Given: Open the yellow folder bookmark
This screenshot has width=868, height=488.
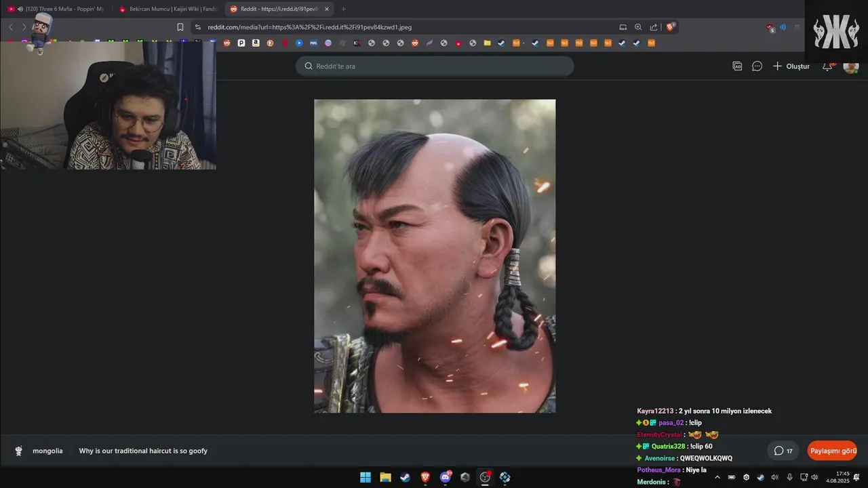Looking at the screenshot, I should (x=487, y=43).
